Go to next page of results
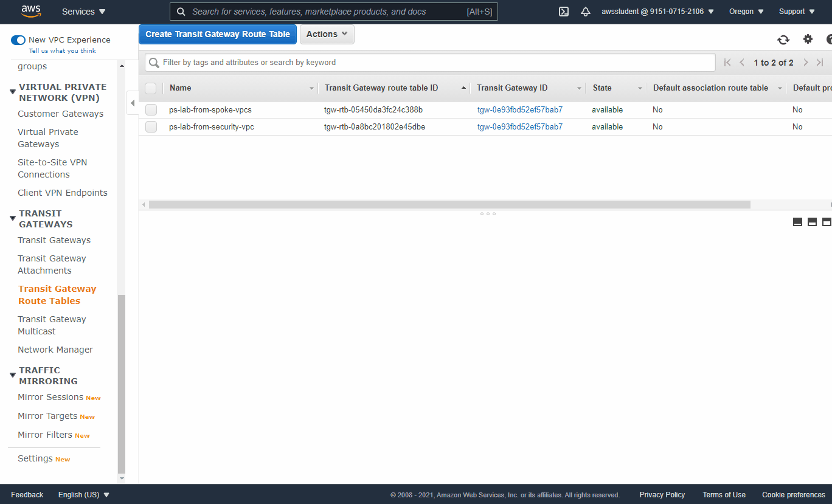 (806, 63)
